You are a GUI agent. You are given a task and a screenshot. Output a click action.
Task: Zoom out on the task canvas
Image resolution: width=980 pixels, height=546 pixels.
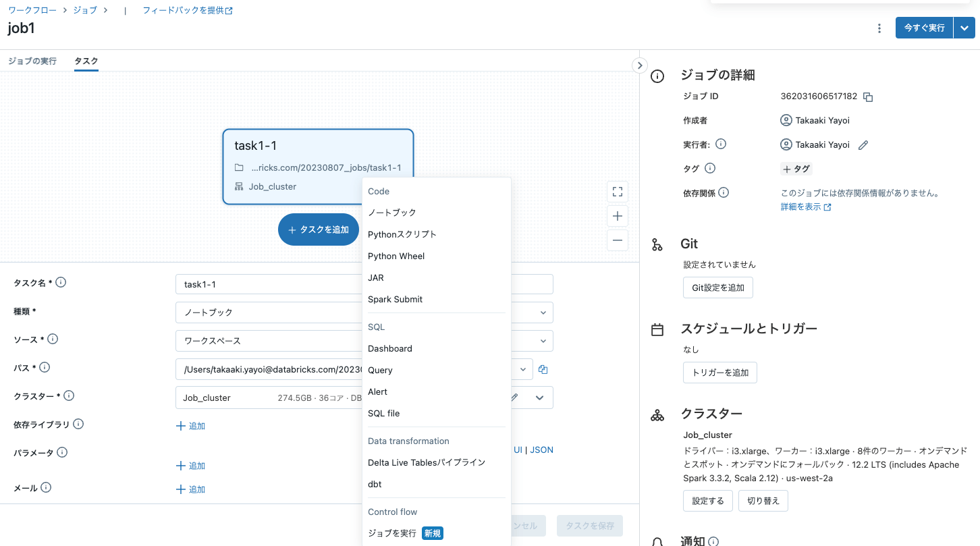617,240
